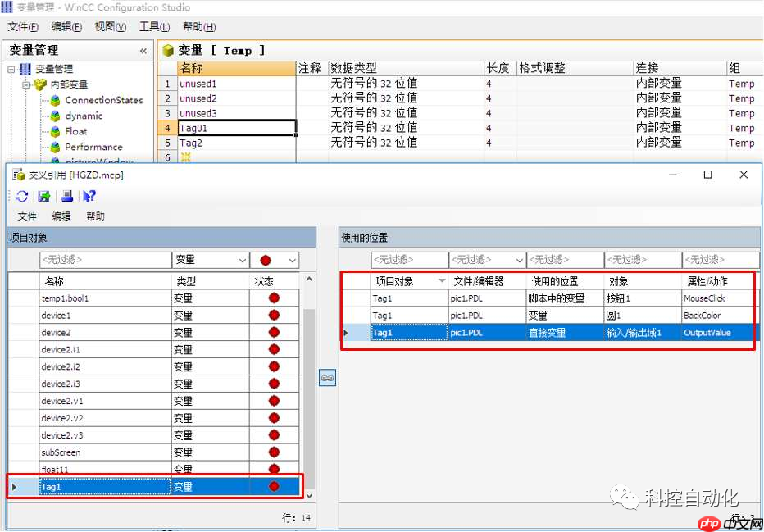
Task: Select the Tag01 cell in the tag grid
Action: (234, 128)
